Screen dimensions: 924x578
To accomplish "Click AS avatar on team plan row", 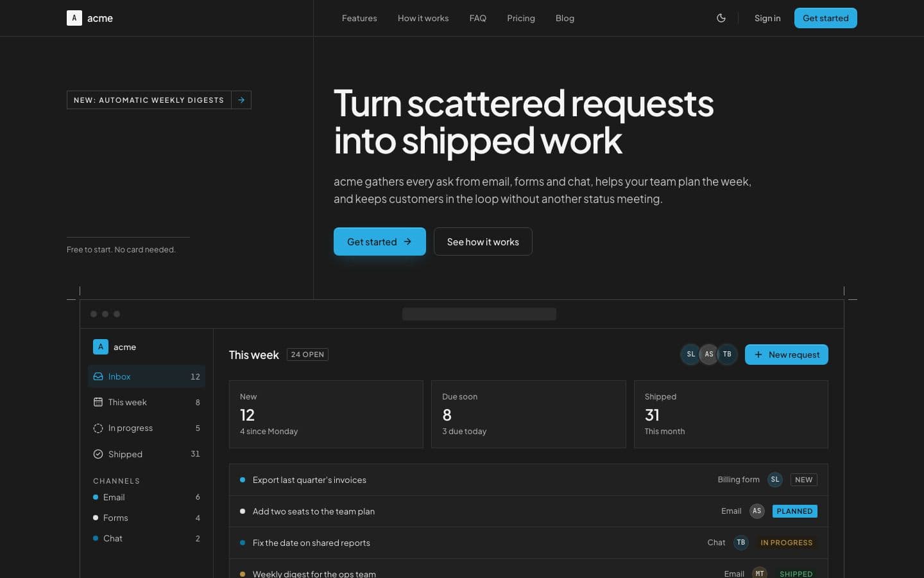I will (757, 511).
